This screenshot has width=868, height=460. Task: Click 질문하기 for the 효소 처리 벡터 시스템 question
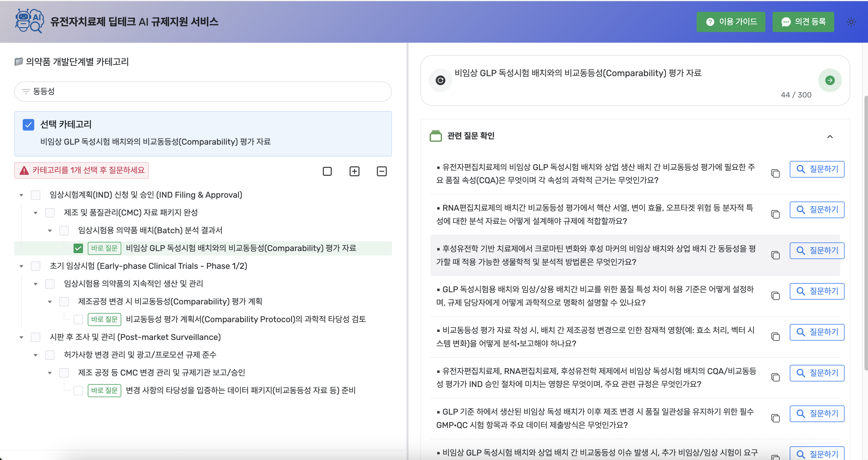(817, 332)
